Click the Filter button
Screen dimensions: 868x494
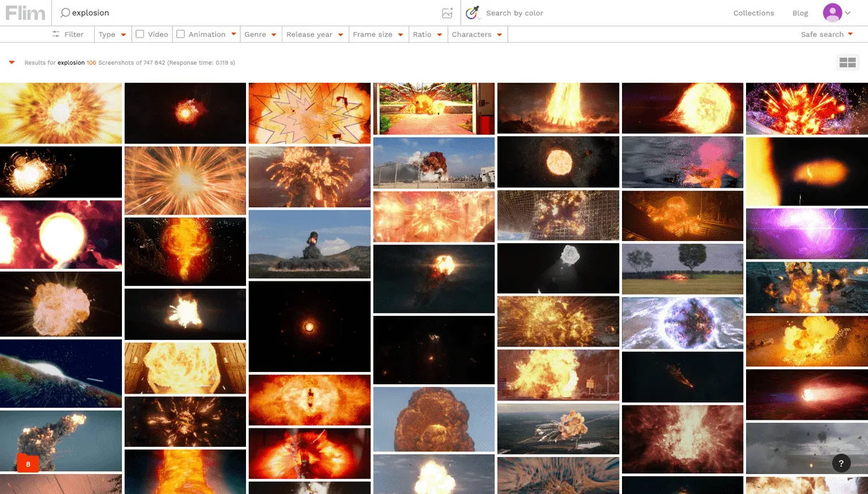click(x=68, y=34)
